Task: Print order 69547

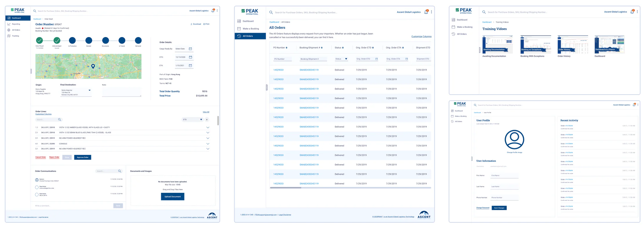Action: 206,24
